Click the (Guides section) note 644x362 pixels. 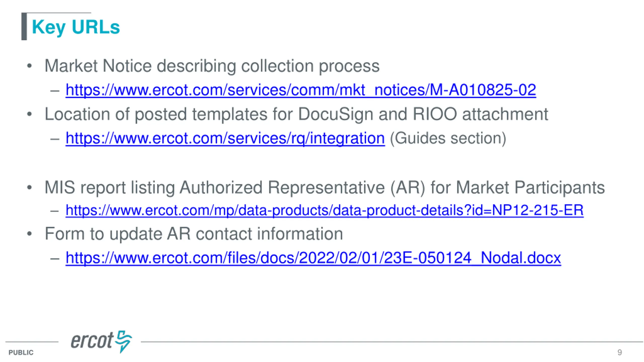click(448, 138)
